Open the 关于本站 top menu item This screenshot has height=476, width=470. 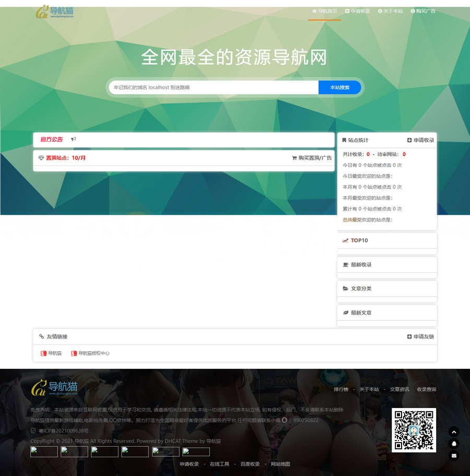pos(390,11)
